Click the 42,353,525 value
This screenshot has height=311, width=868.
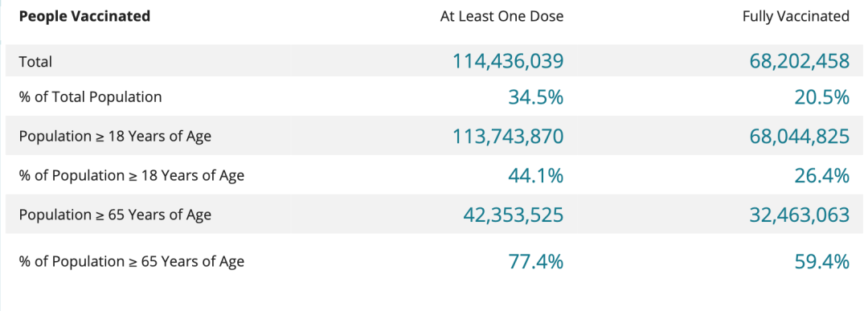(513, 214)
